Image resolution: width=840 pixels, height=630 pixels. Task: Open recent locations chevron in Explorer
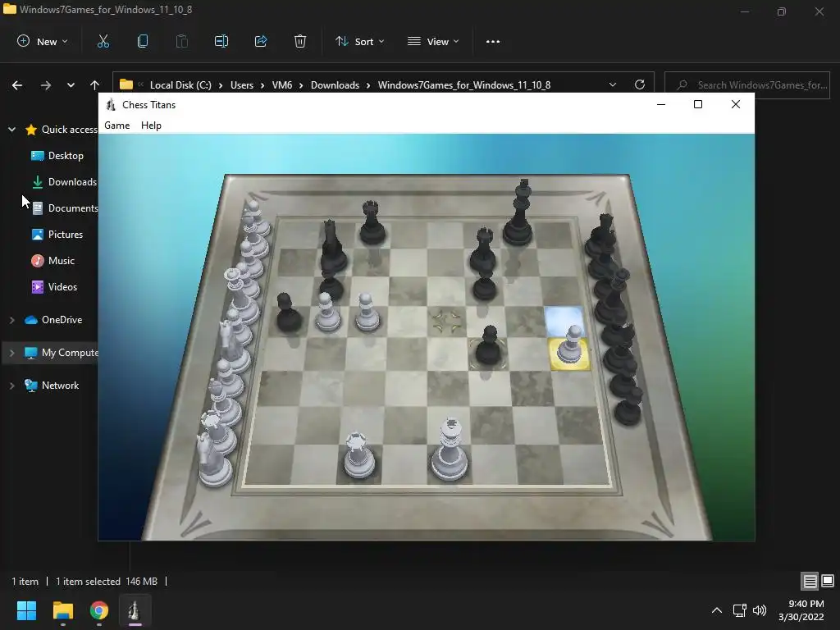click(x=71, y=84)
